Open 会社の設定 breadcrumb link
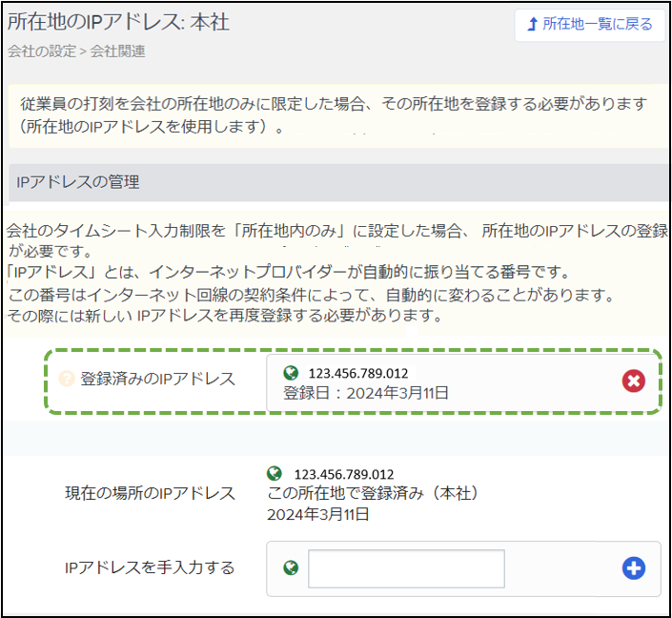The height and width of the screenshot is (618, 672). pyautogui.click(x=42, y=51)
